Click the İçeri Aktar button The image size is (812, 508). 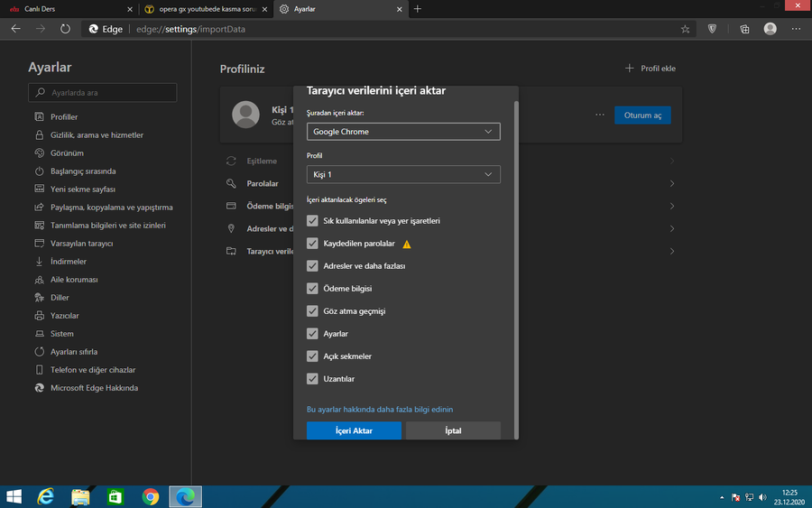[x=354, y=430]
